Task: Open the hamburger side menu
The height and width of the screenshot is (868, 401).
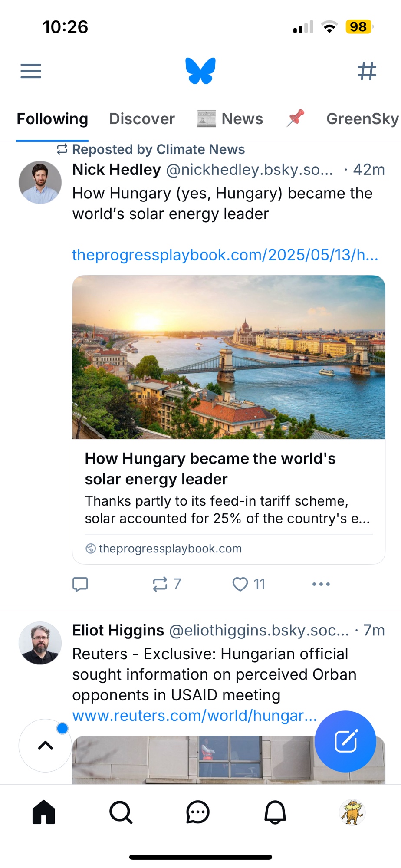Action: click(x=31, y=71)
